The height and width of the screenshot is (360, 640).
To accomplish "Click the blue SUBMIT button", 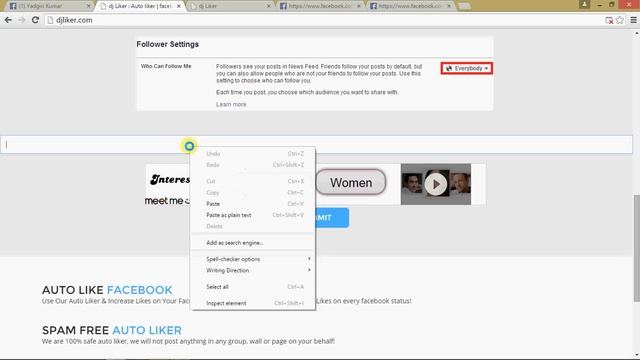I will click(x=332, y=218).
